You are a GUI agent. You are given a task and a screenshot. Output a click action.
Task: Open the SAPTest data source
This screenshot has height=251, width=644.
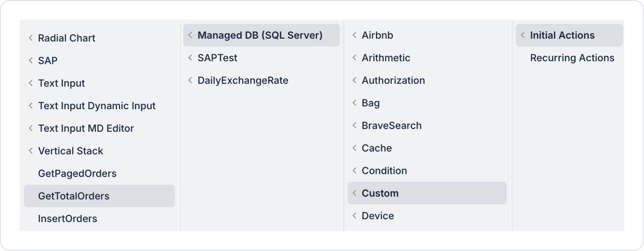[x=217, y=58]
